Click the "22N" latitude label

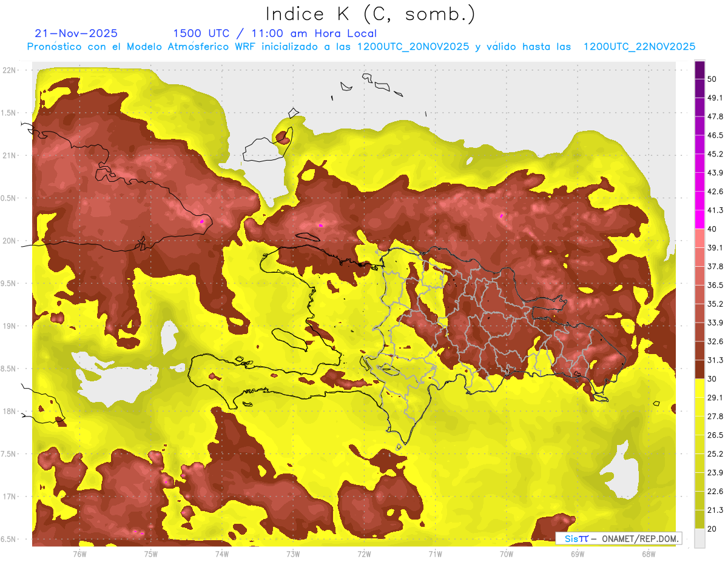(x=9, y=70)
